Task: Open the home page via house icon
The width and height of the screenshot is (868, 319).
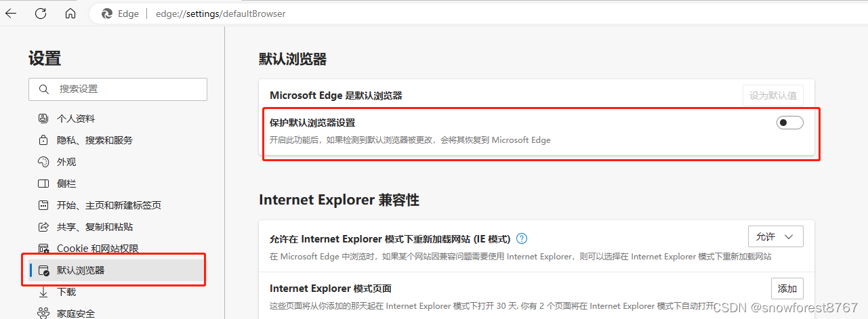Action: coord(70,14)
